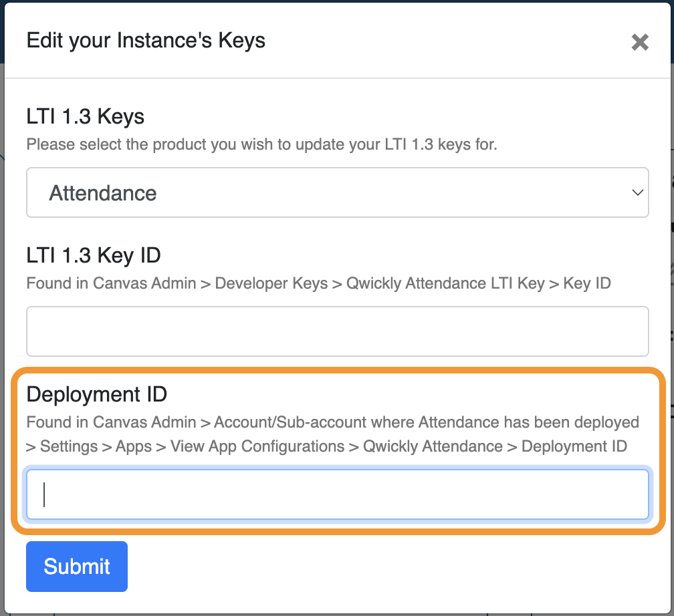674x616 pixels.
Task: Click the chevron arrow on the product selector
Action: (637, 193)
